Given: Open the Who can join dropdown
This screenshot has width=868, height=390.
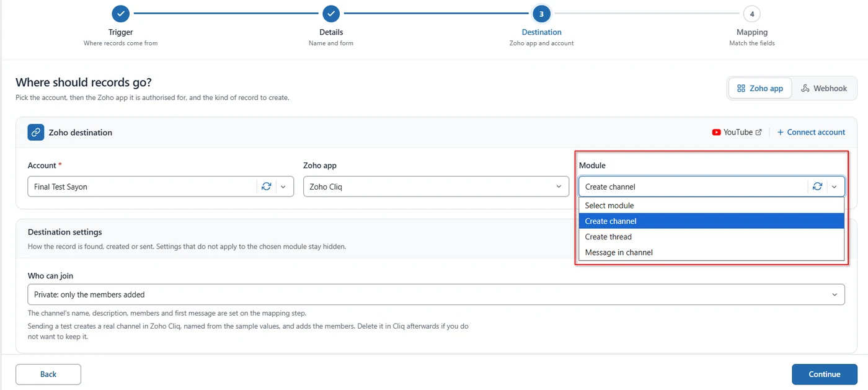Looking at the screenshot, I should pos(436,295).
